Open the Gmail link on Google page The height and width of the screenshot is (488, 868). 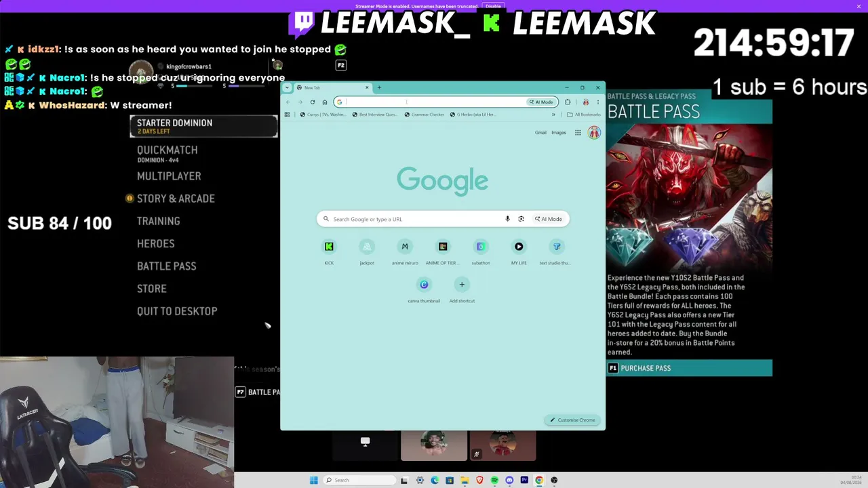540,133
